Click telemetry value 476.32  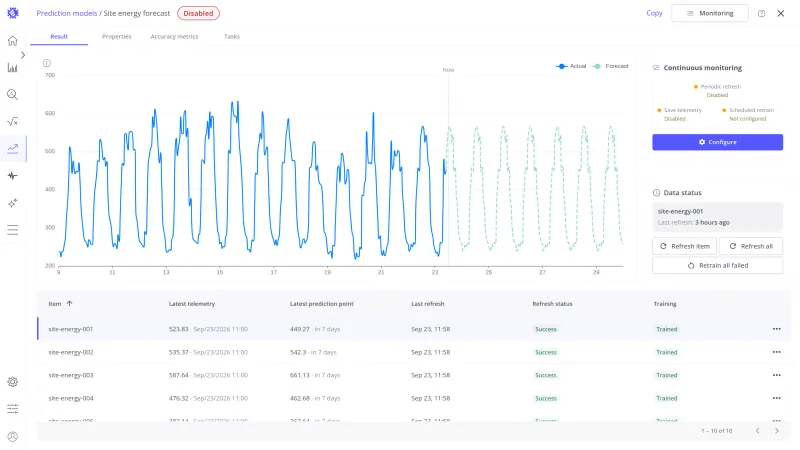(179, 398)
